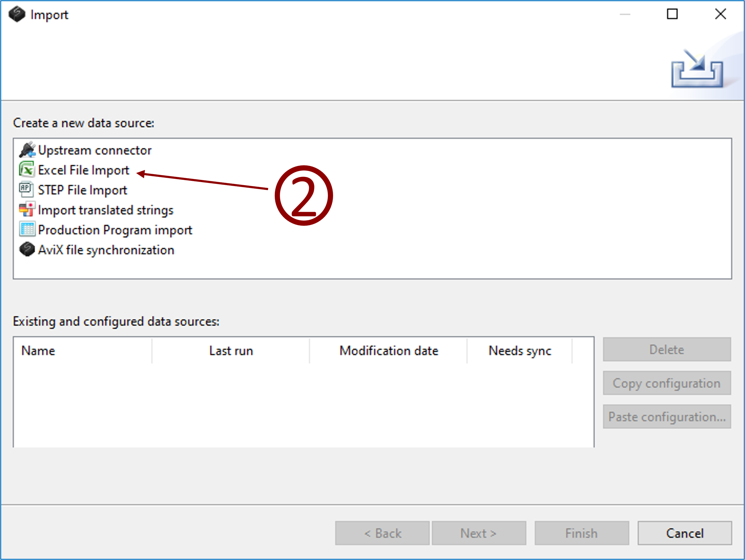
Task: Click the AviX file synchronization icon
Action: [27, 250]
